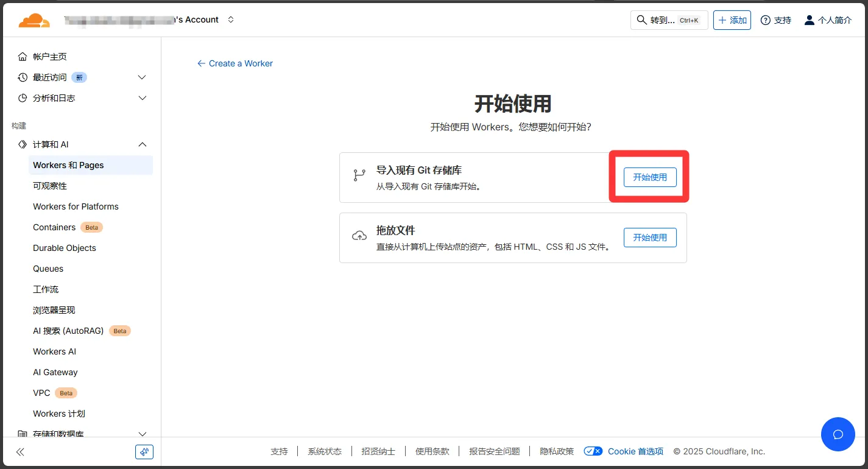
Task: Select Workers 和 Pages
Action: click(x=91, y=165)
